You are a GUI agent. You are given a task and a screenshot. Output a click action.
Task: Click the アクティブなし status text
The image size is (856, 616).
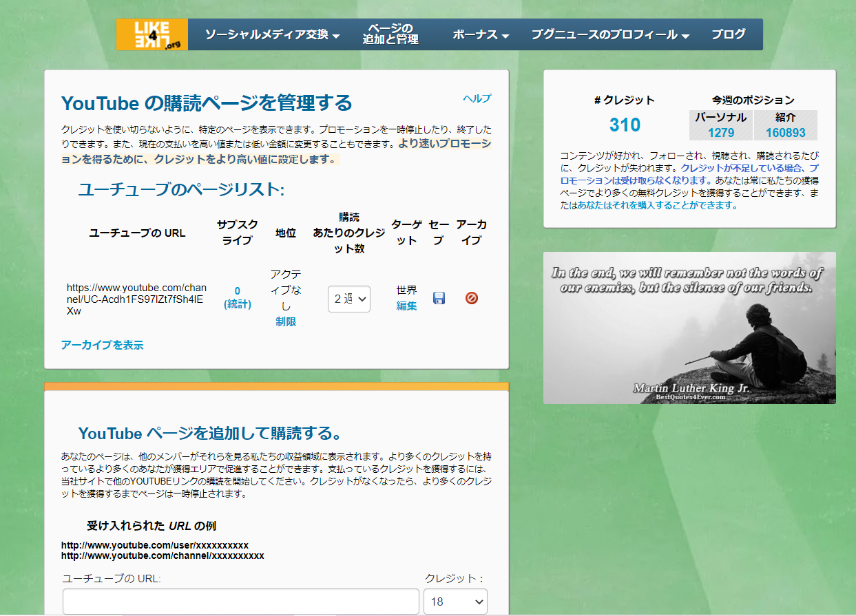[286, 290]
